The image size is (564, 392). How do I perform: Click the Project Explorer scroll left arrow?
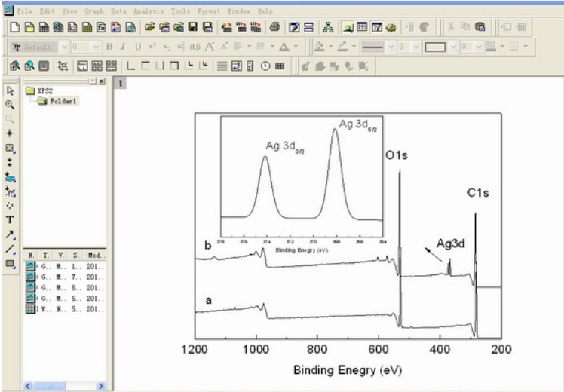click(x=28, y=386)
